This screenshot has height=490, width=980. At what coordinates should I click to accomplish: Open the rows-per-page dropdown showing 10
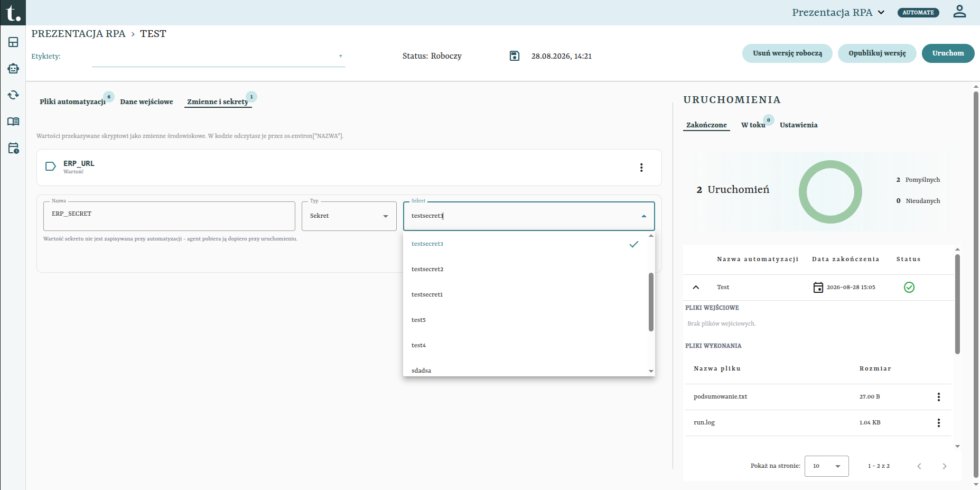tap(827, 466)
